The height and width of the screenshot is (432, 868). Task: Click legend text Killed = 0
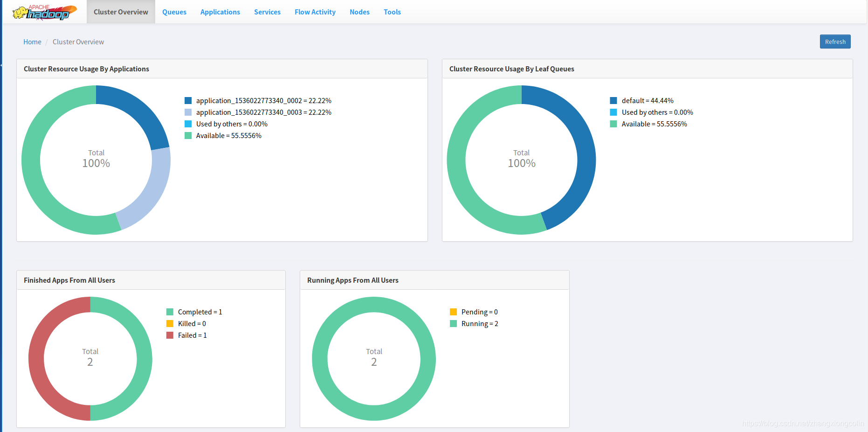tap(192, 324)
